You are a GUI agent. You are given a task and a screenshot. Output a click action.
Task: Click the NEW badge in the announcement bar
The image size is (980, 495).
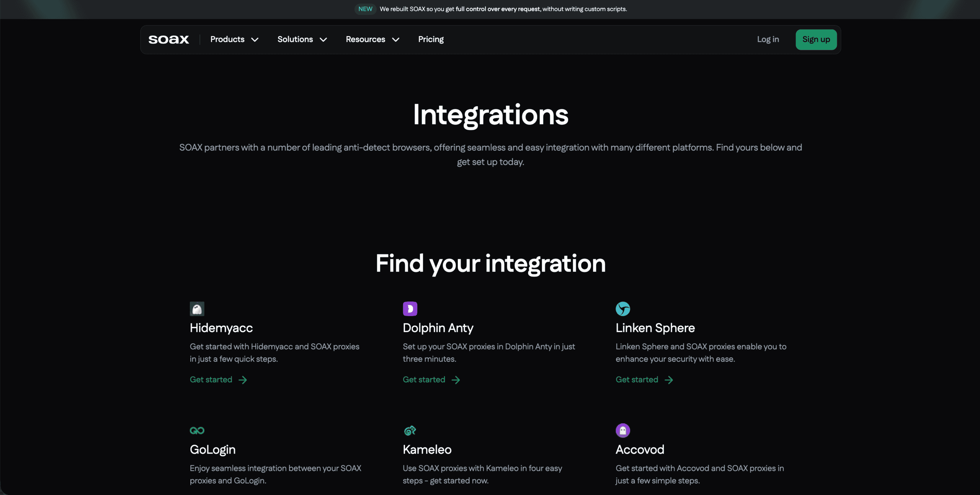[x=365, y=9]
